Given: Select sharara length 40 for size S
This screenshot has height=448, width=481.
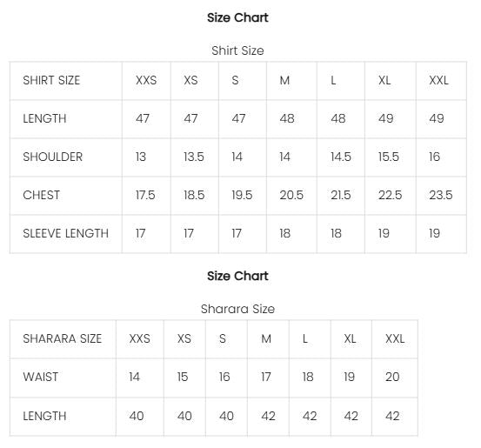Looking at the screenshot, I should pyautogui.click(x=226, y=416).
